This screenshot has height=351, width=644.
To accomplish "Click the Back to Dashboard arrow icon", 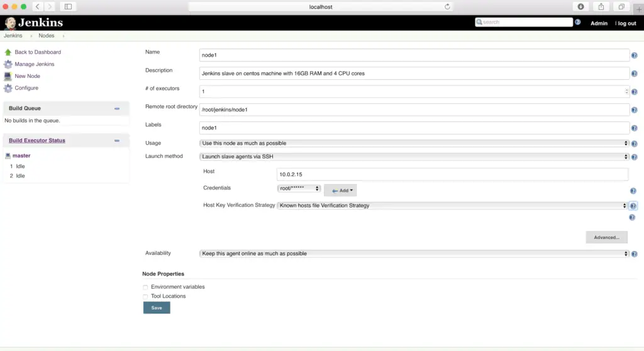I will coord(8,52).
